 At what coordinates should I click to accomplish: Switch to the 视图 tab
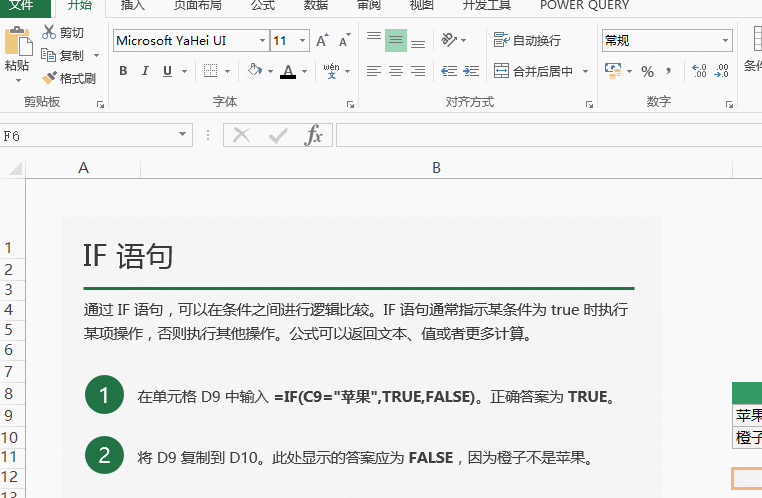[x=421, y=5]
